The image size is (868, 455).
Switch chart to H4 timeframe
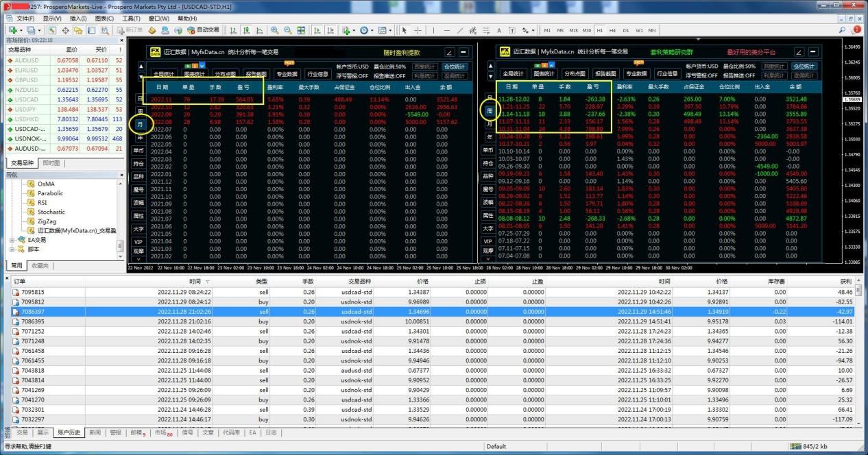click(x=612, y=30)
